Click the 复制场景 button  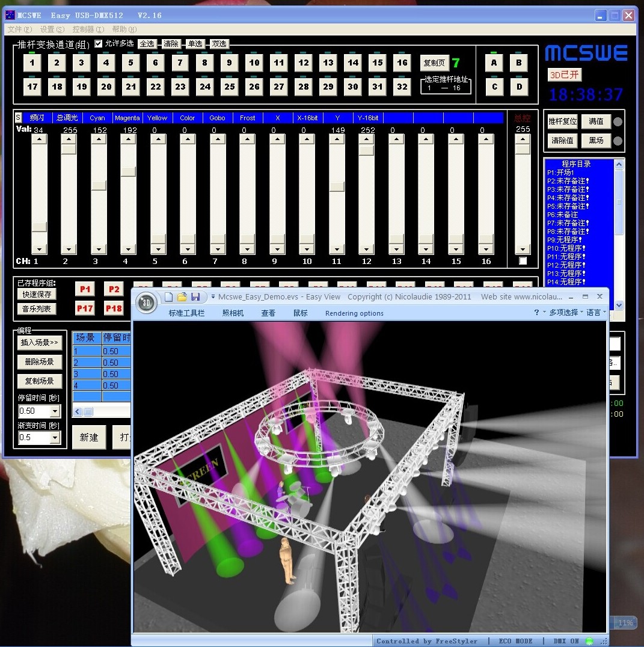click(40, 381)
